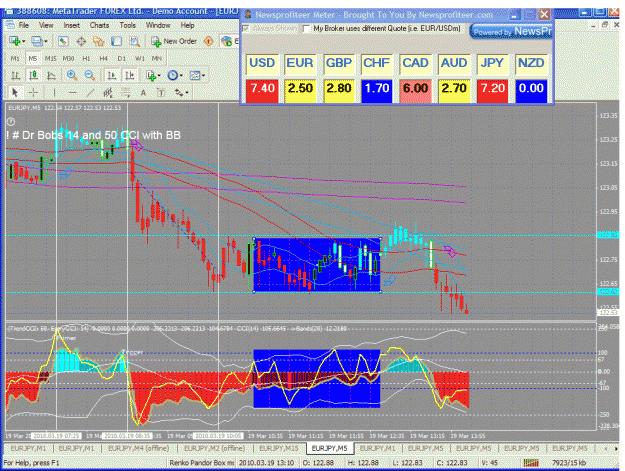
Task: Select the text A drawing tool
Action: [x=143, y=93]
